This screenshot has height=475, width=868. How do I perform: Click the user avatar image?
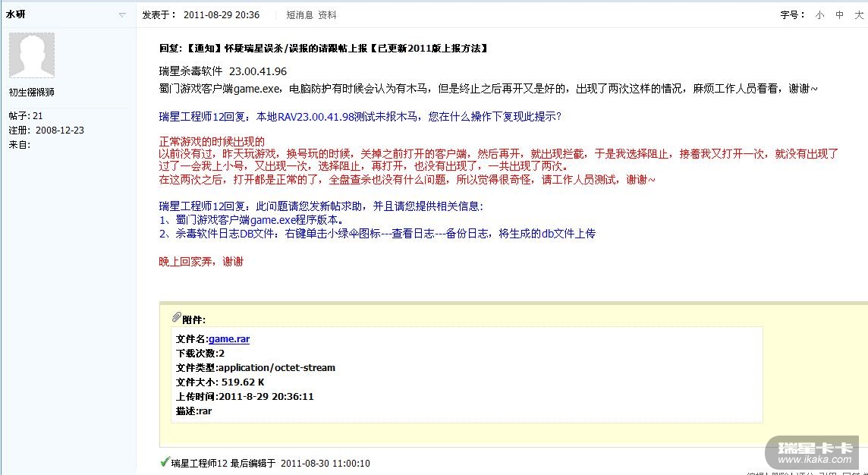pyautogui.click(x=32, y=55)
